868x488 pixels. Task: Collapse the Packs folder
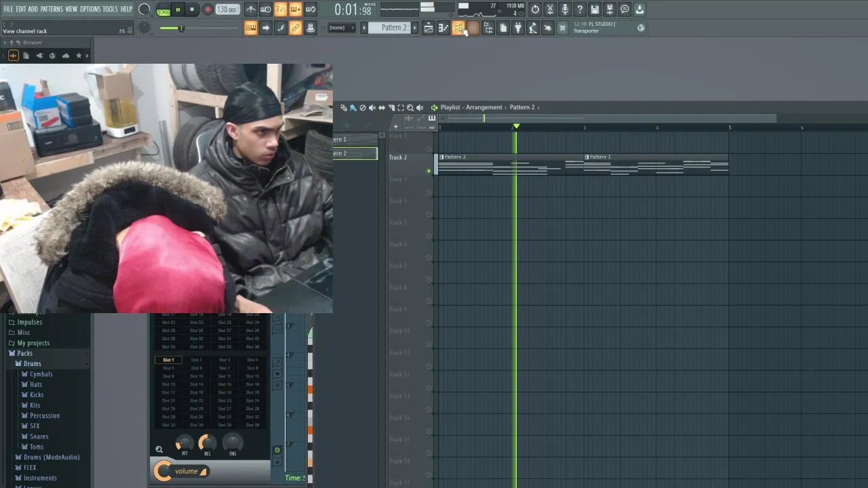coord(24,353)
